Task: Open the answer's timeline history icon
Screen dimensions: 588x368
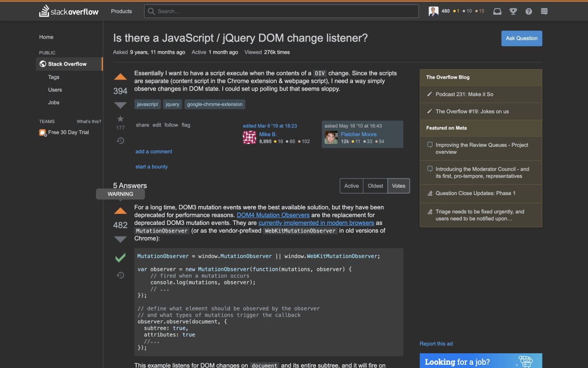Action: click(x=120, y=275)
